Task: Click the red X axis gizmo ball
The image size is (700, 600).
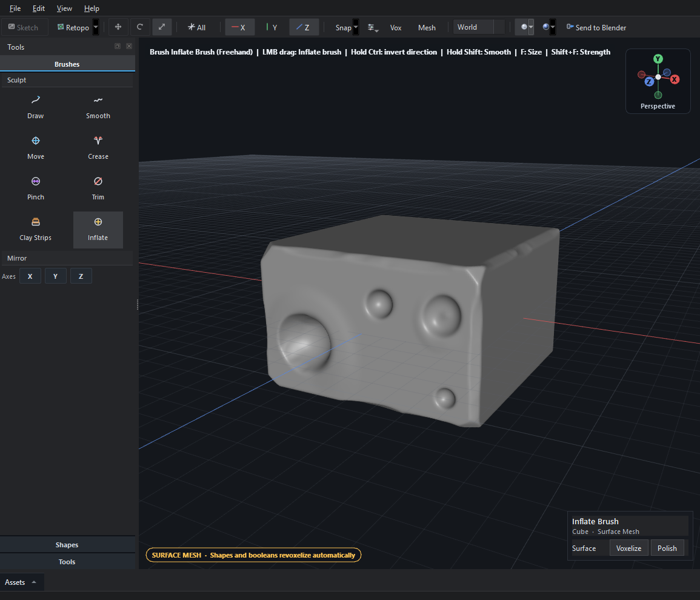Action: [675, 79]
